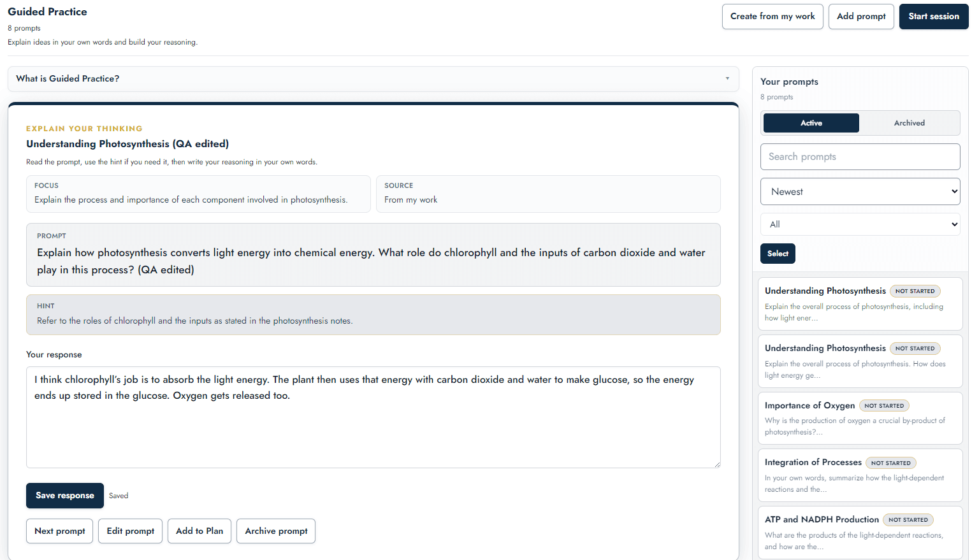
Task: Add this prompt to Plan
Action: pyautogui.click(x=199, y=531)
